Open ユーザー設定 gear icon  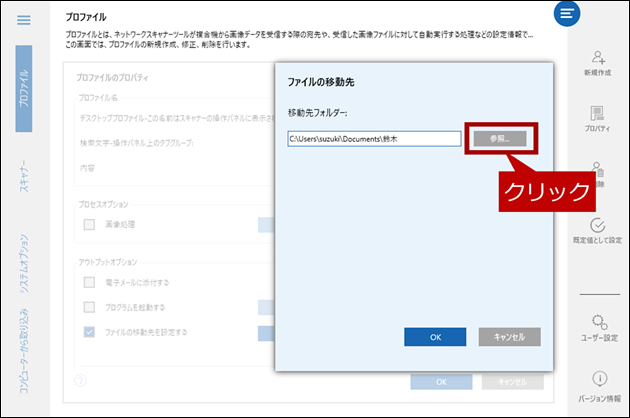tap(598, 322)
